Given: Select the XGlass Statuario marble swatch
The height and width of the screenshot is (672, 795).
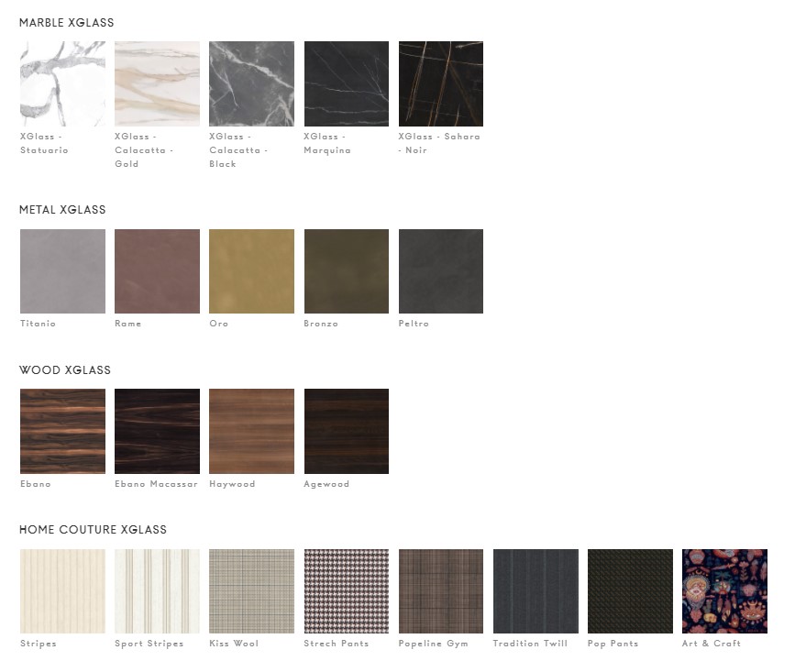Looking at the screenshot, I should coord(63,83).
